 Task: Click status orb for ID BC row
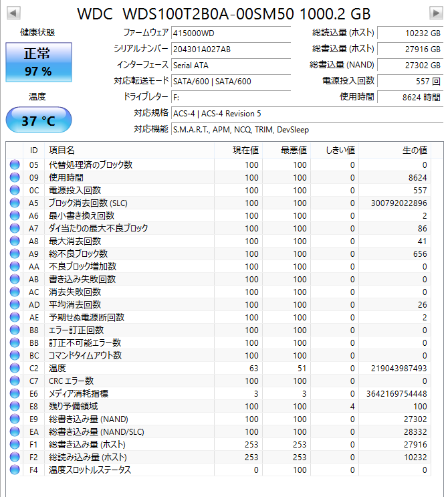[15, 355]
